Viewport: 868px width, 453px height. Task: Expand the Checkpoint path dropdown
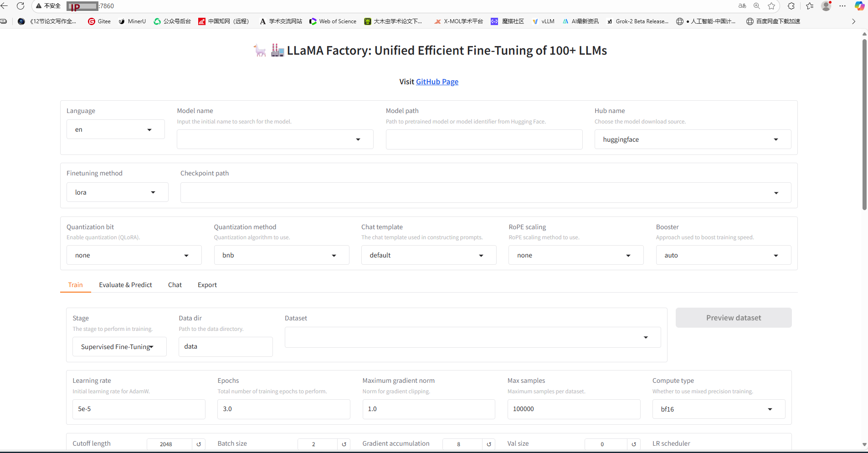click(x=486, y=193)
